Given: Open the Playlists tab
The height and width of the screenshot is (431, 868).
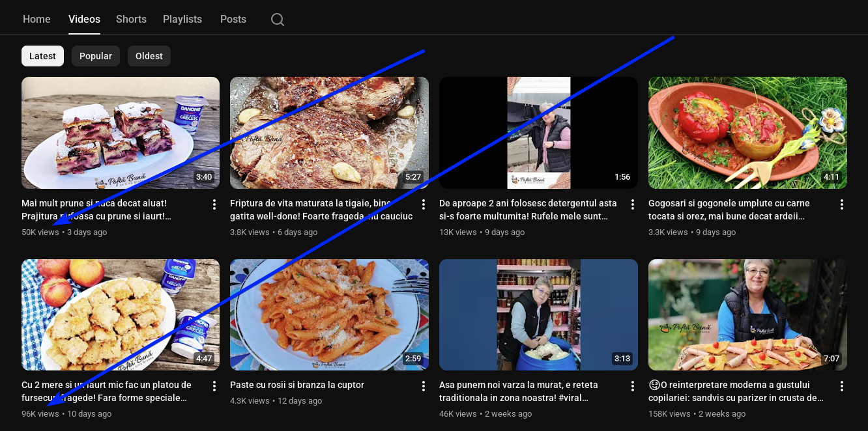Looking at the screenshot, I should pyautogui.click(x=182, y=19).
